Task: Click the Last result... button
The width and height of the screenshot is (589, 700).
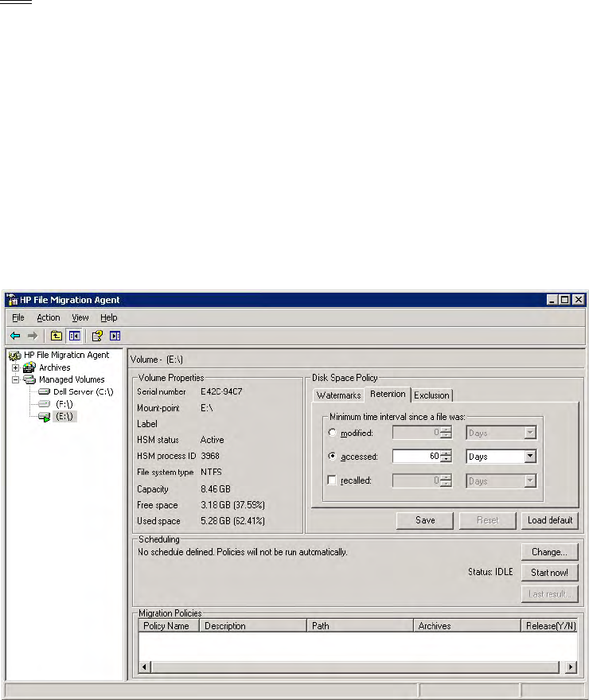Action: coord(550,594)
